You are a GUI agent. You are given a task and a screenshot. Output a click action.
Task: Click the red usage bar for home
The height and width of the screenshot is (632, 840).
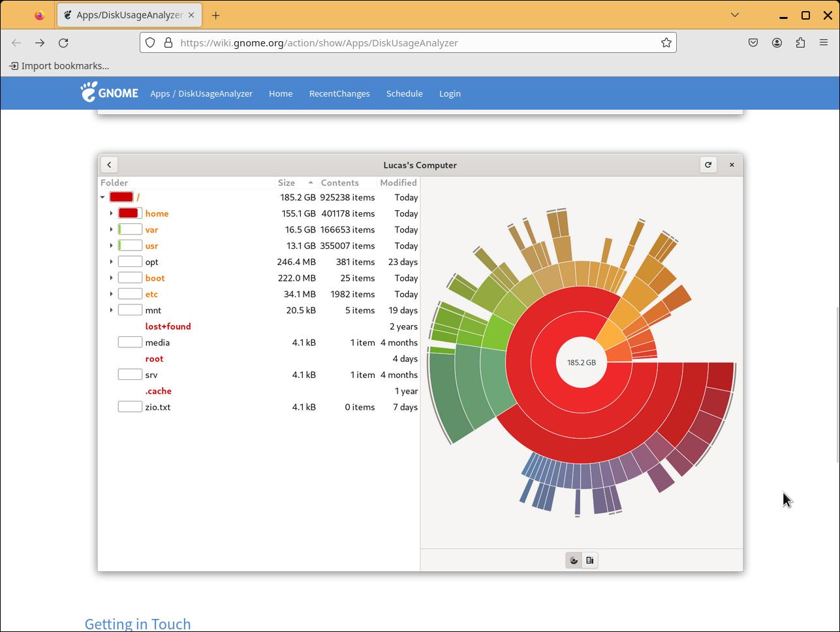point(130,213)
